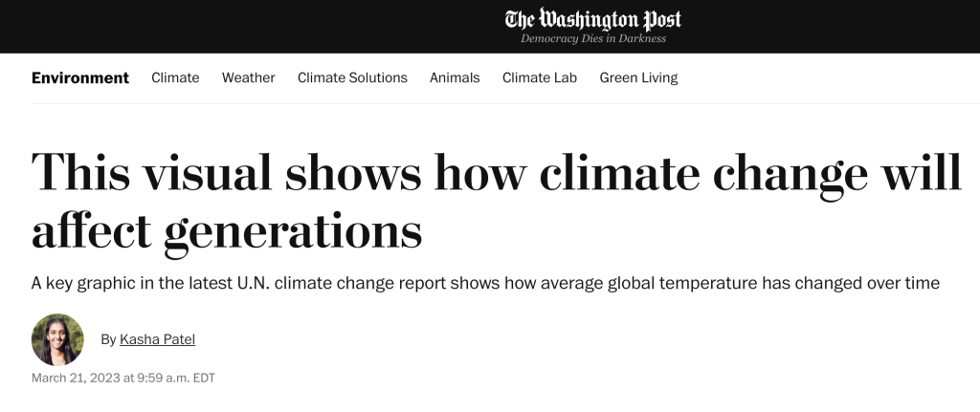
Task: Click 'EDT' in the article timestamp
Action: [204, 378]
